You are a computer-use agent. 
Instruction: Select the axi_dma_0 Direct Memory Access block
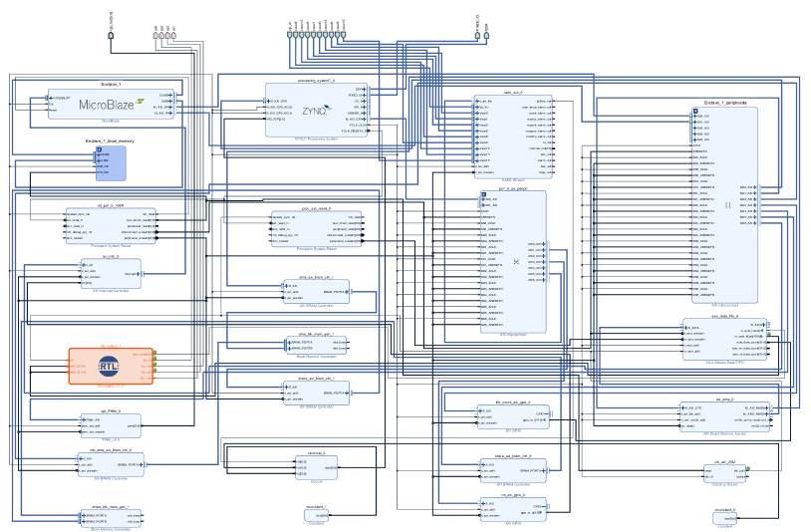(x=725, y=416)
